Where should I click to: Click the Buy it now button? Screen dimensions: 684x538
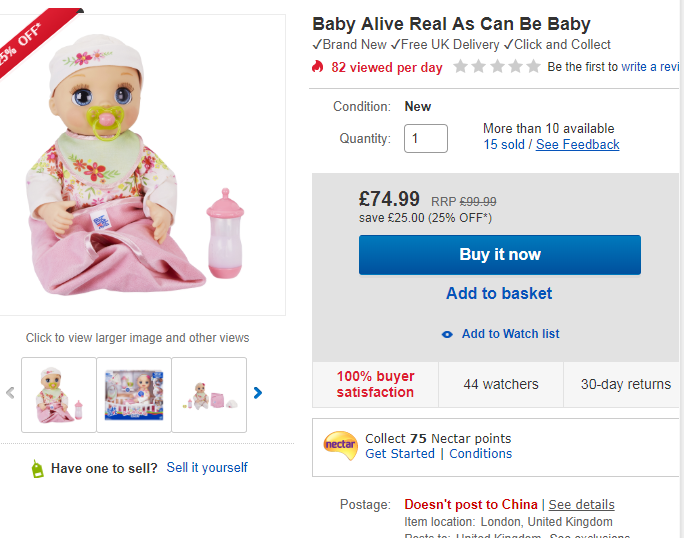click(x=499, y=255)
